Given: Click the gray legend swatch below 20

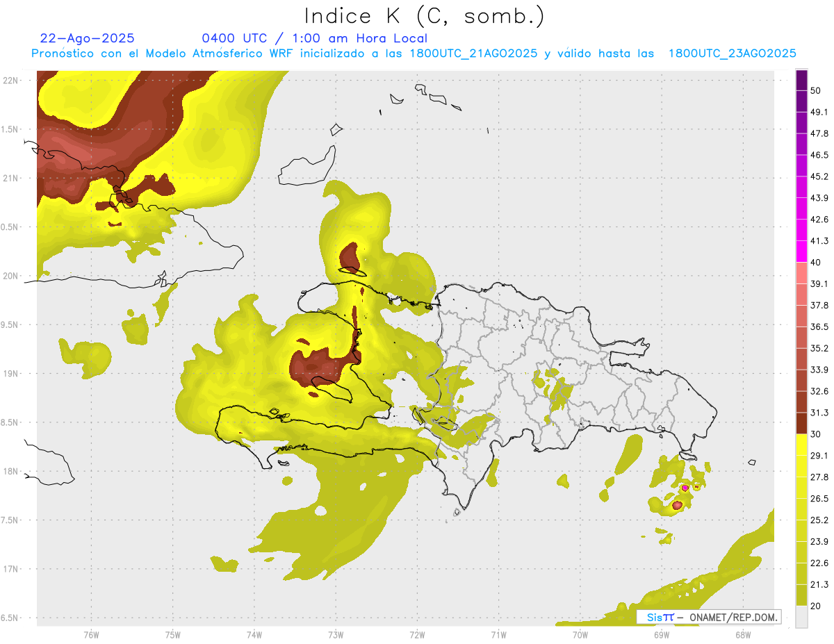Looking at the screenshot, I should click(801, 617).
